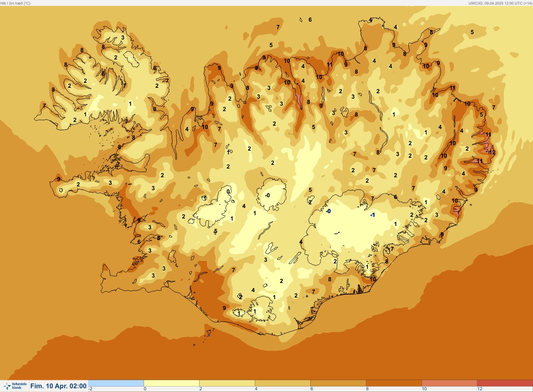Click the '-1' temperature value on the glacier

(373, 215)
